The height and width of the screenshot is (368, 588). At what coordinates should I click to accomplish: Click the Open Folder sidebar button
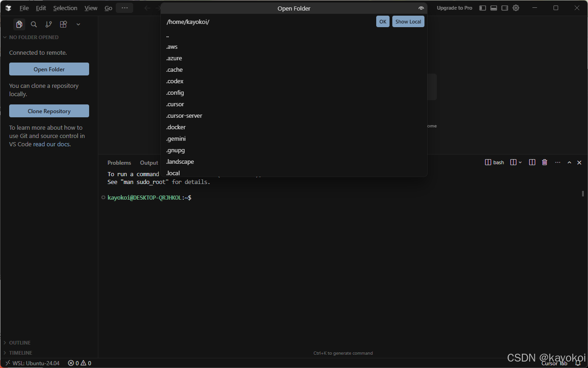pos(49,69)
